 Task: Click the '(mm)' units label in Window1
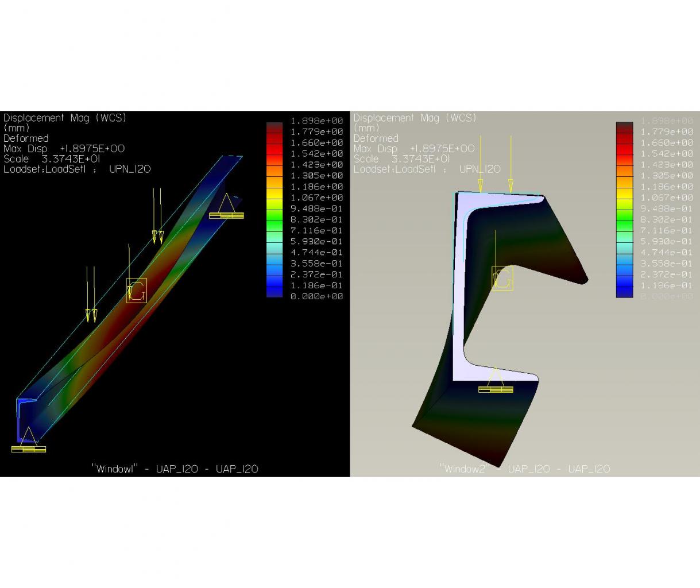tap(17, 128)
